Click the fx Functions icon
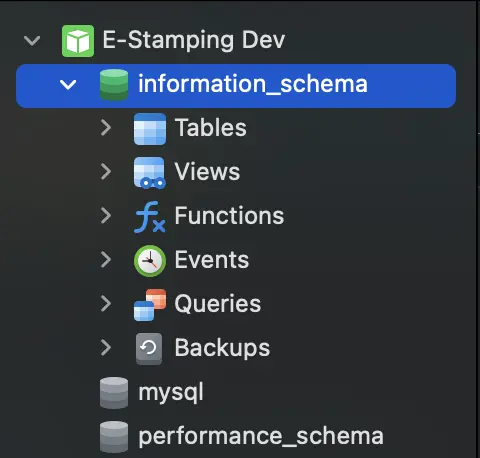480x458 pixels. [150, 217]
